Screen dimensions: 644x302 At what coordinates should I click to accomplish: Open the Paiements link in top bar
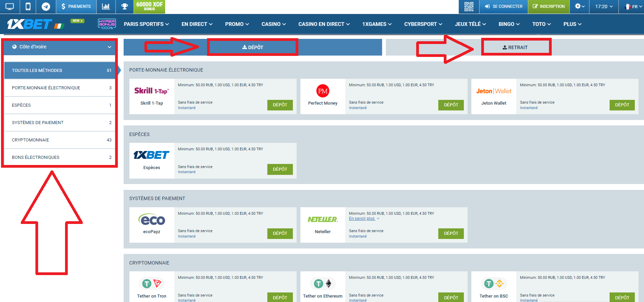click(x=76, y=6)
